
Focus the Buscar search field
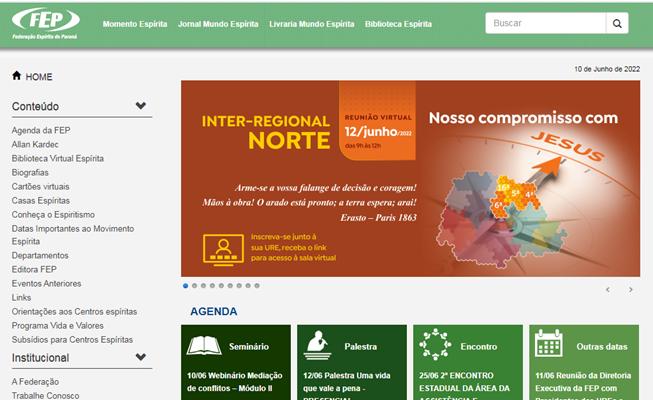pos(546,23)
